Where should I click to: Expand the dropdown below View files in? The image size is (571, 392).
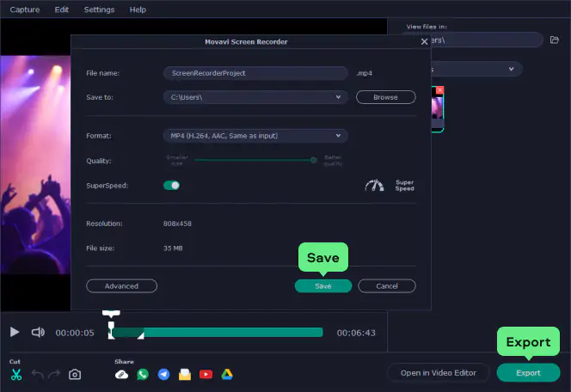coord(512,69)
